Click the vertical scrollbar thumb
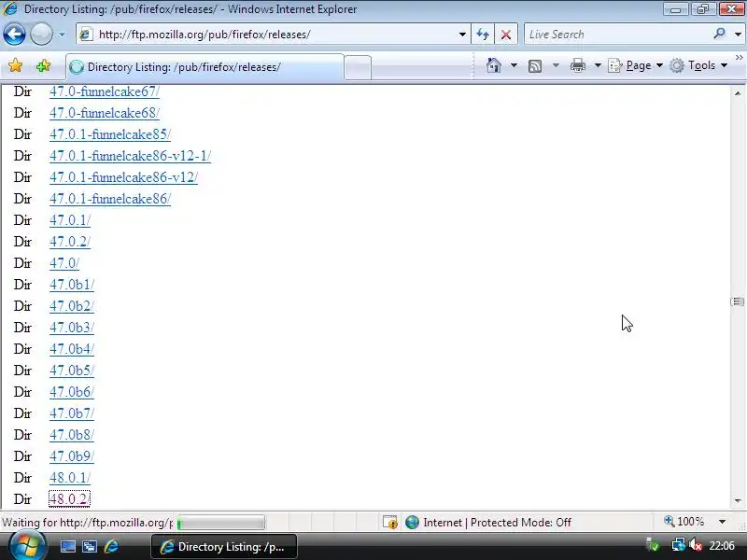This screenshot has width=747, height=560. [x=738, y=301]
